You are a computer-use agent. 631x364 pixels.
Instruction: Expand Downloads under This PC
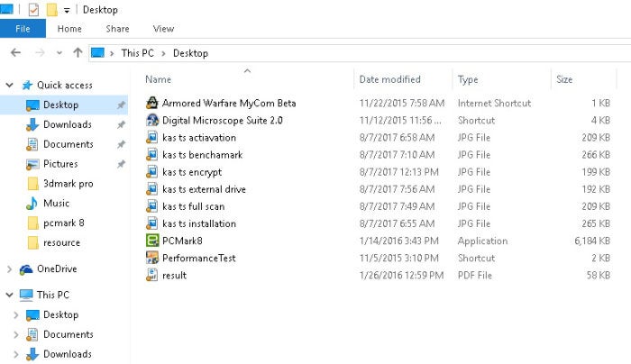15,354
